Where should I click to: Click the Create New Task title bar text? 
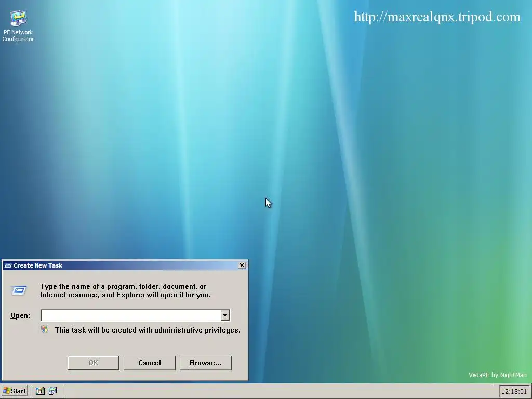[x=37, y=265]
